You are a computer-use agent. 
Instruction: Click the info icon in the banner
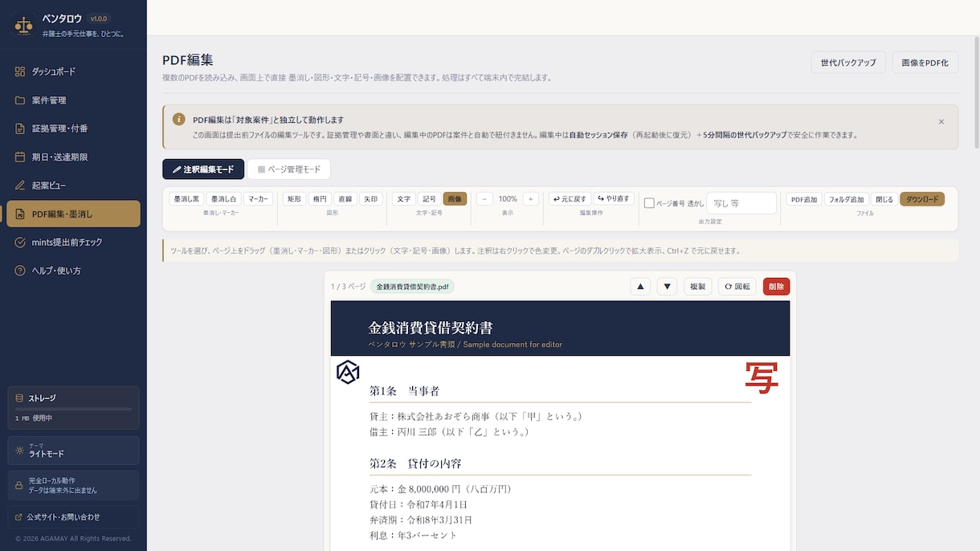pos(179,119)
